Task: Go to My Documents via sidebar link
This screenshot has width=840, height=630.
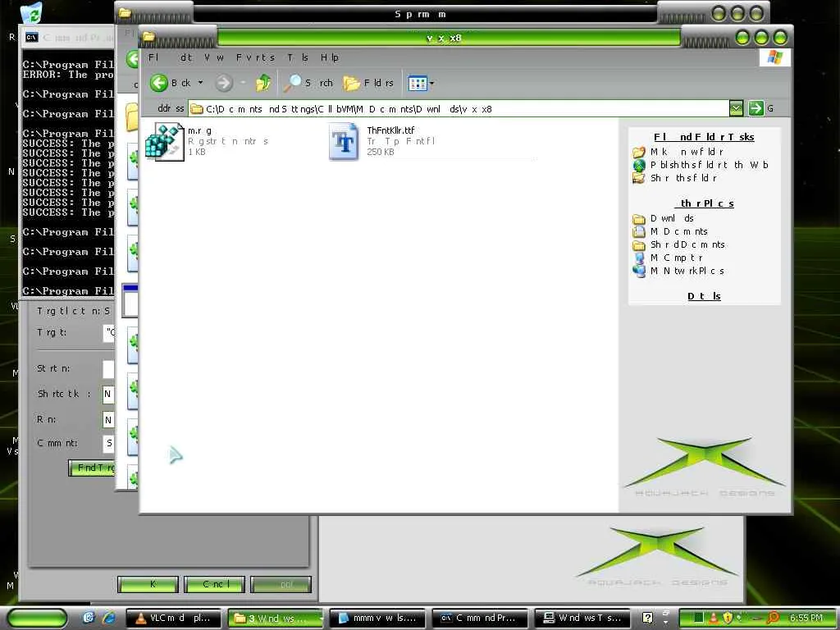Action: point(678,231)
